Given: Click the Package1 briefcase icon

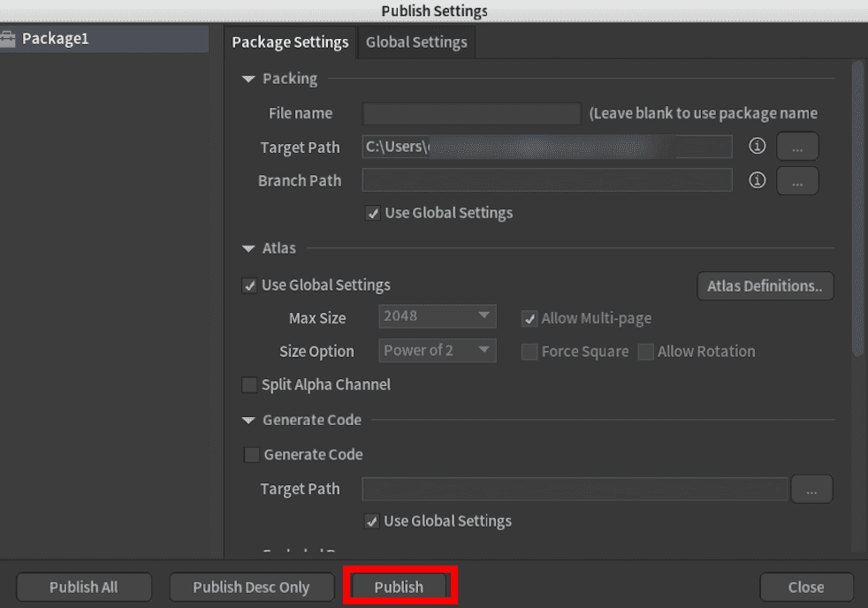Looking at the screenshot, I should point(9,39).
